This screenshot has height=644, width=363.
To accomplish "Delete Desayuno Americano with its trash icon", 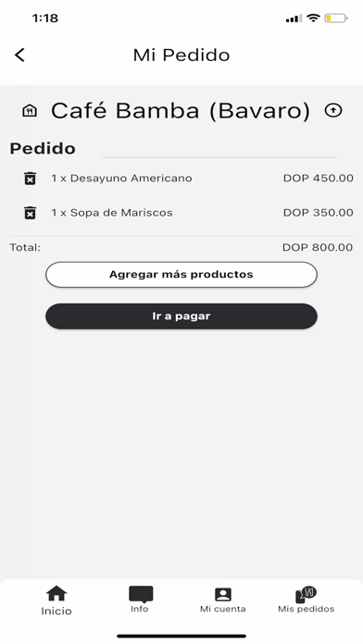I will [30, 179].
